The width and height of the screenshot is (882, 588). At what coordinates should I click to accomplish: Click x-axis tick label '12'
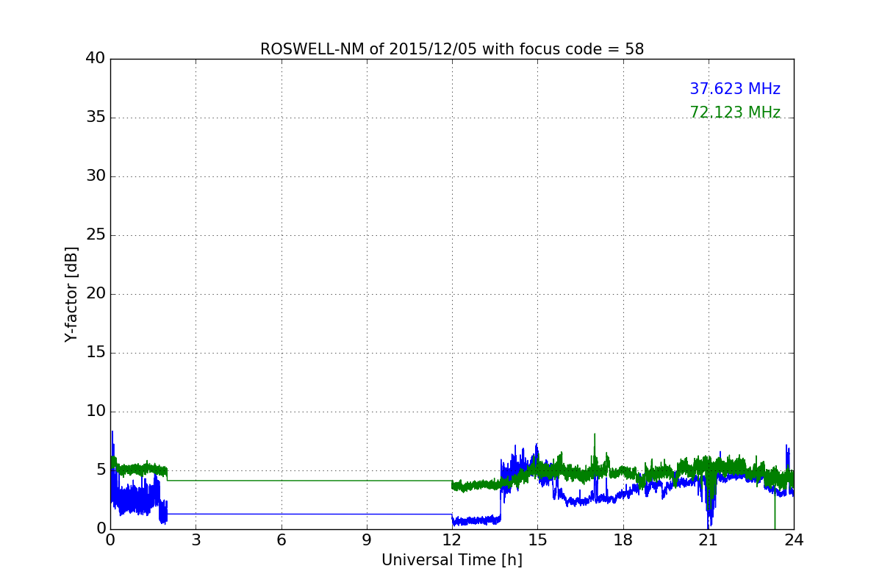coord(452,539)
